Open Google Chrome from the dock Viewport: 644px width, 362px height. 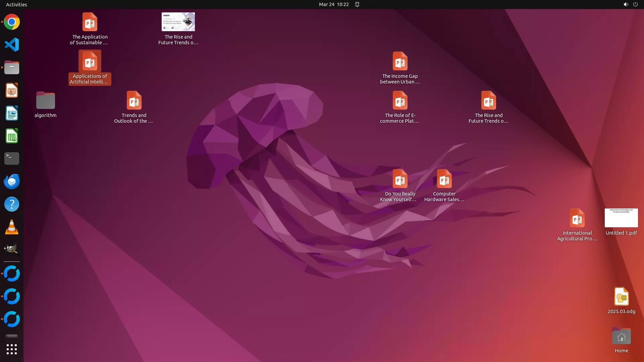pos(12,22)
